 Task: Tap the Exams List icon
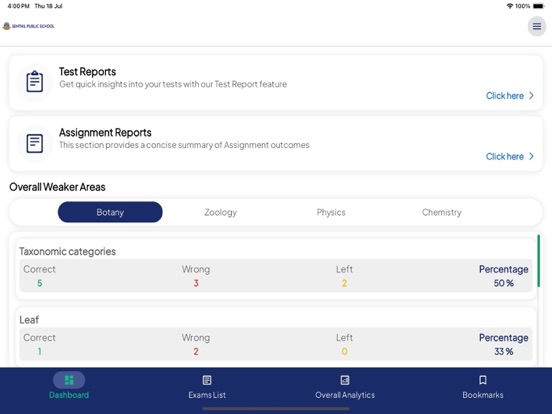207,380
